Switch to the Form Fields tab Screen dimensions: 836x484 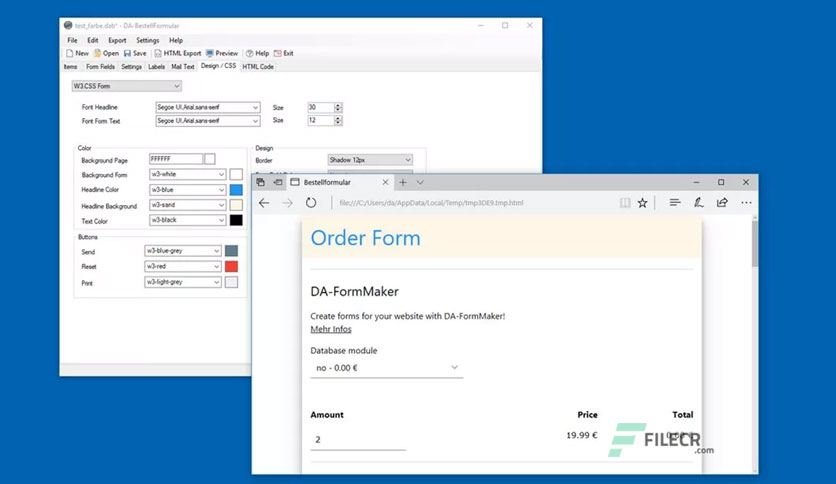[100, 67]
